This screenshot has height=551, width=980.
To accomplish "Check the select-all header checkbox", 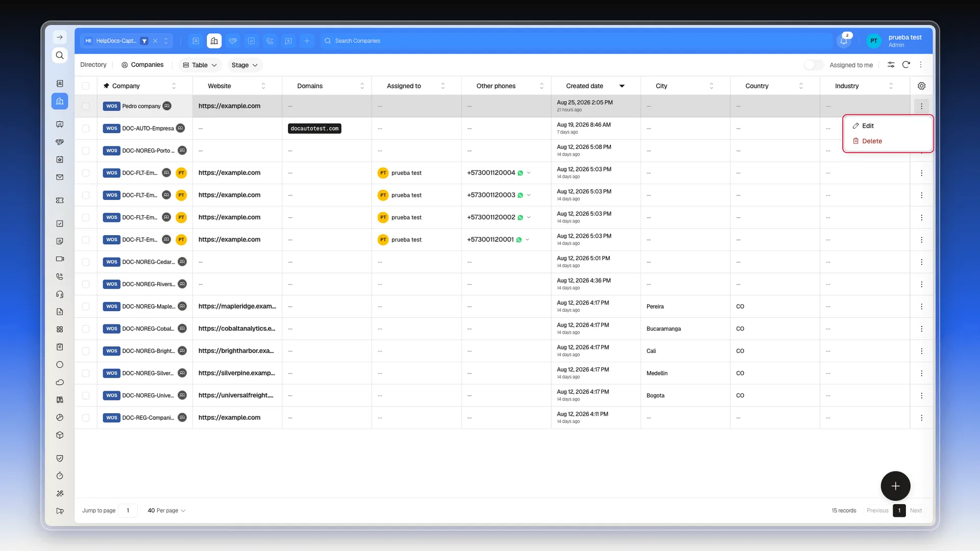I will point(86,86).
